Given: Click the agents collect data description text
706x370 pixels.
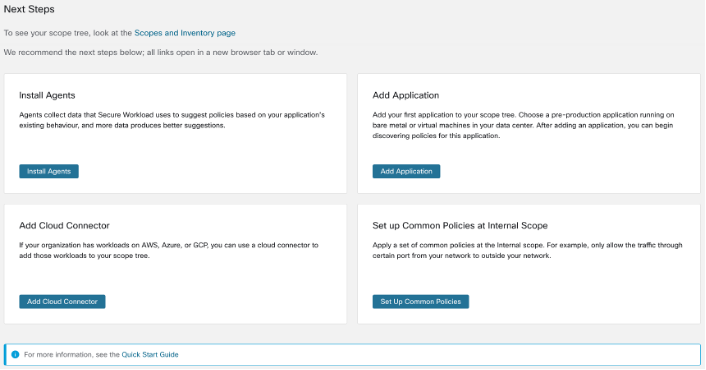Looking at the screenshot, I should point(172,120).
